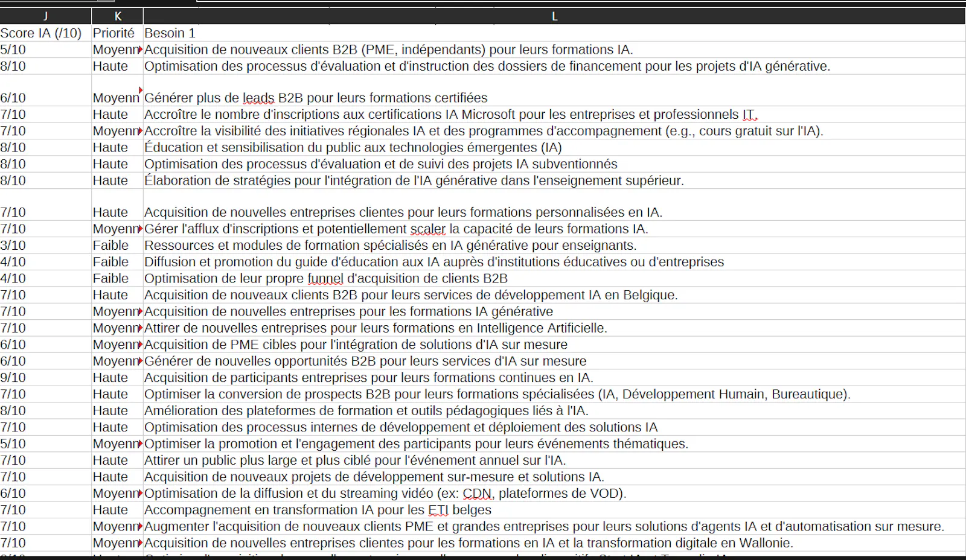Select cell 'Gérer l'afflux d'inscriptions et potentiellement scaler'

554,229
